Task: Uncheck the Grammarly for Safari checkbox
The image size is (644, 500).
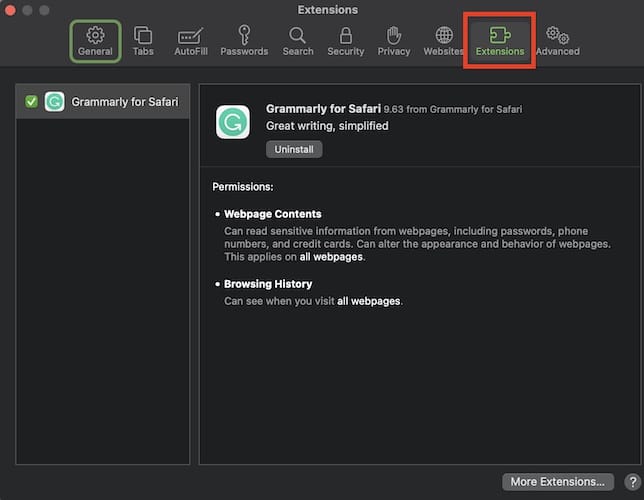Action: (x=31, y=101)
